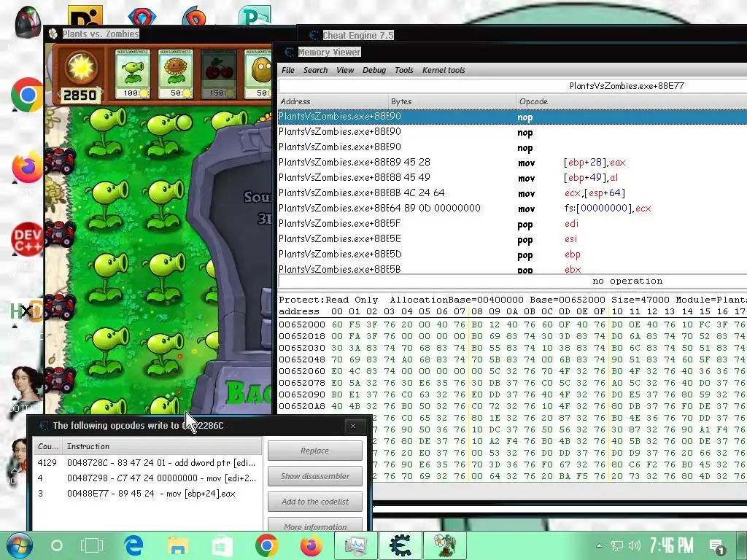Select the highlighted first nop row

(x=512, y=117)
